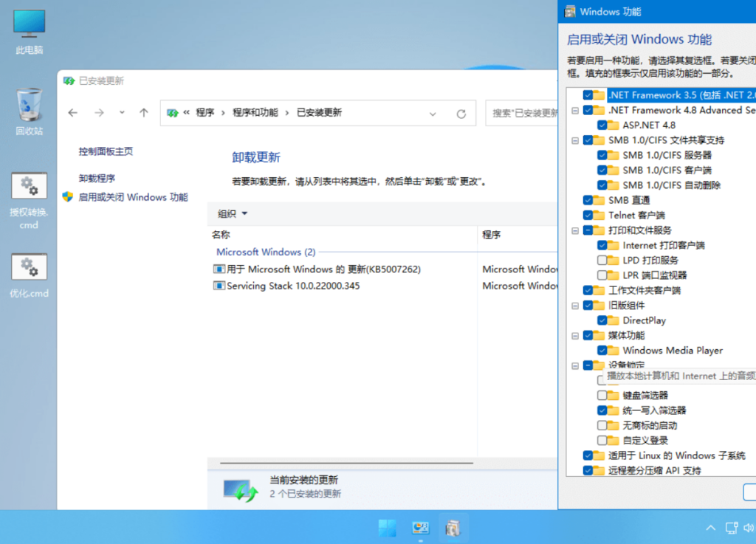Select Servicing Stack 10.0.22000.345 entry
The width and height of the screenshot is (756, 544).
(293, 286)
